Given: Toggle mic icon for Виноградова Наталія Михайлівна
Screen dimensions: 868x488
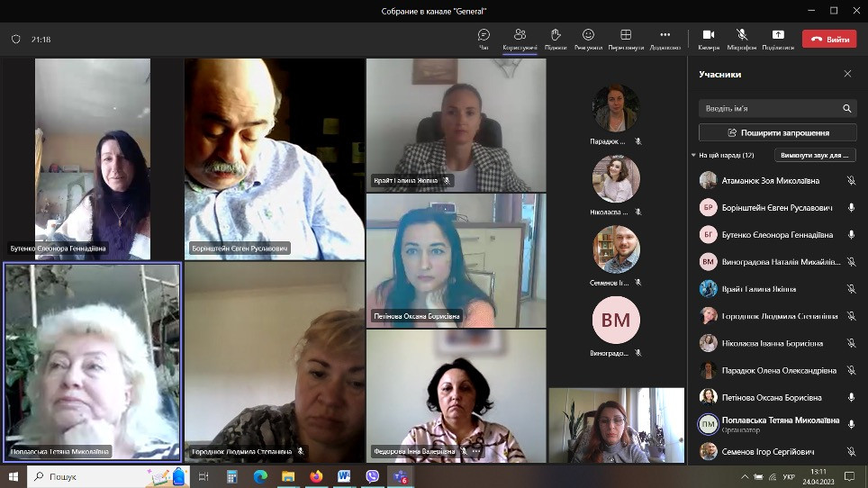Looking at the screenshot, I should point(852,262).
